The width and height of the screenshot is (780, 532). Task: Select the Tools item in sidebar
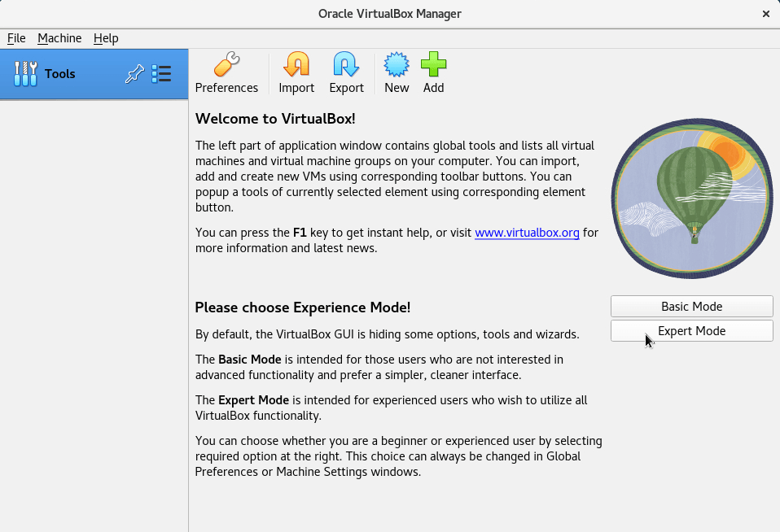pos(94,74)
